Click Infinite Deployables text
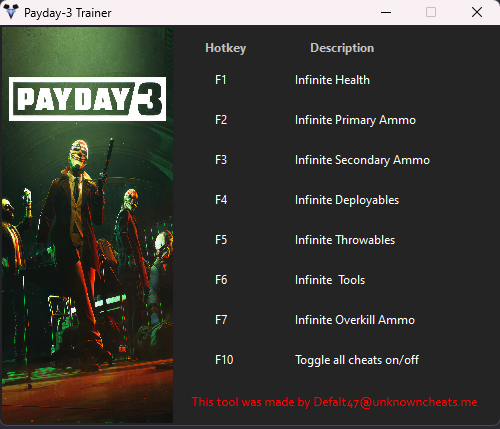 pyautogui.click(x=347, y=200)
